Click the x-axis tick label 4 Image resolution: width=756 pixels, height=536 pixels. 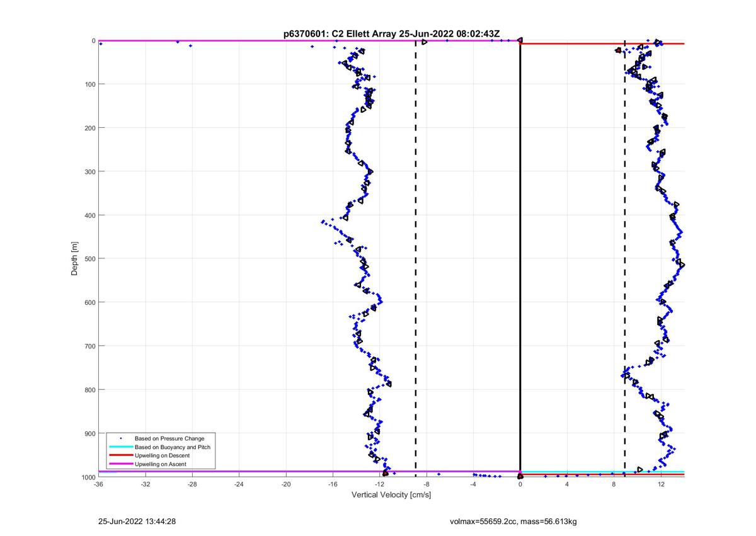click(567, 484)
